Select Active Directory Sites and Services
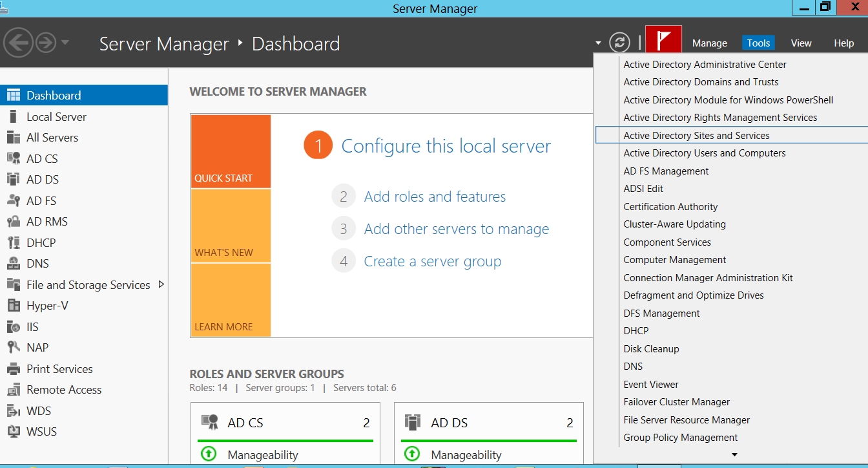The height and width of the screenshot is (468, 868). point(731,136)
